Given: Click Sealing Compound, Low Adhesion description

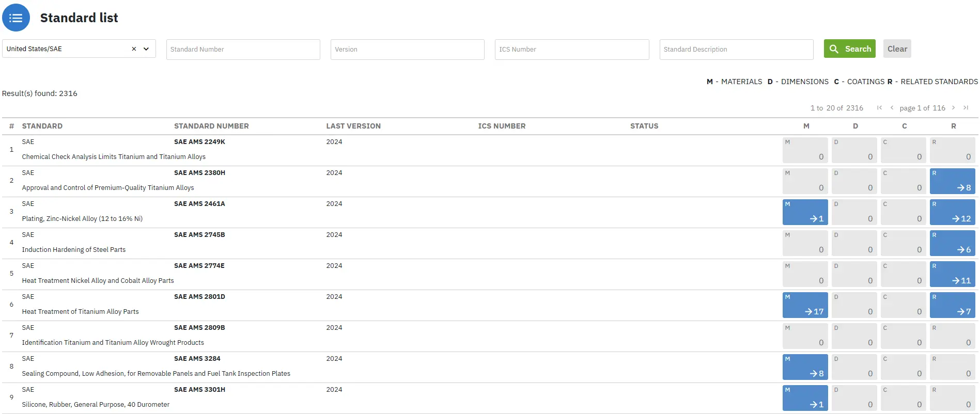Looking at the screenshot, I should (x=156, y=374).
